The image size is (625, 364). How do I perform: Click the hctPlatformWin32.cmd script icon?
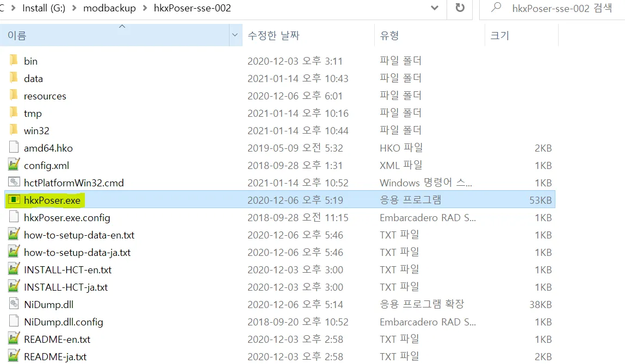[x=14, y=183]
